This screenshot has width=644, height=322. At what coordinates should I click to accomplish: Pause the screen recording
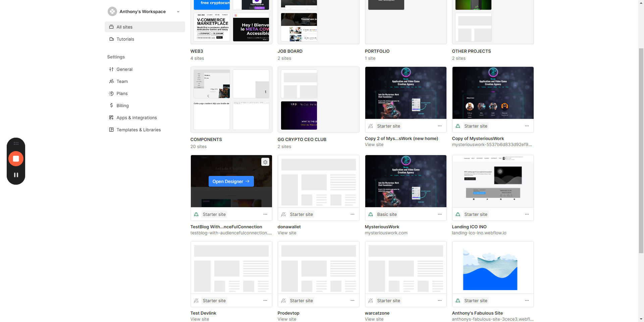click(16, 175)
